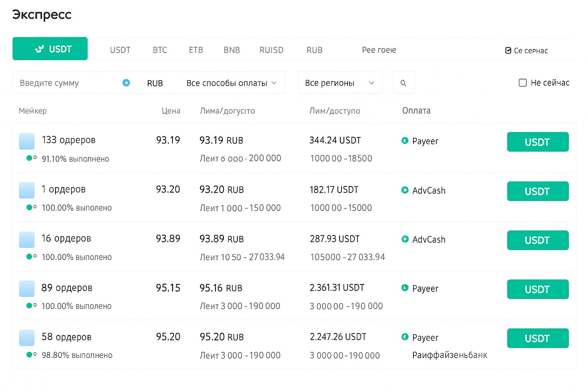Image resolution: width=588 pixels, height=392 pixels.
Task: Expand the Все регионы dropdown
Action: tap(340, 83)
